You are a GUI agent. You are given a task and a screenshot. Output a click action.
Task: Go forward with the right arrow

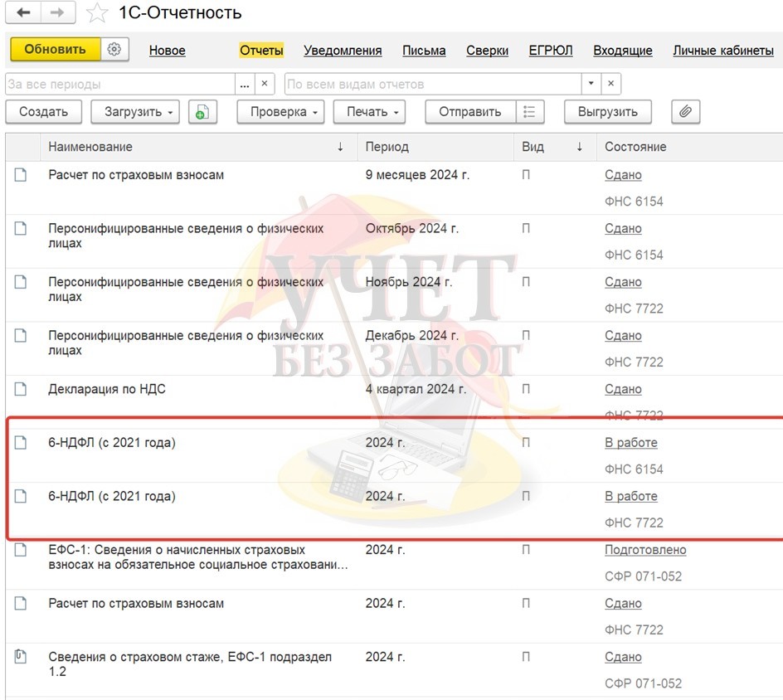pyautogui.click(x=58, y=12)
